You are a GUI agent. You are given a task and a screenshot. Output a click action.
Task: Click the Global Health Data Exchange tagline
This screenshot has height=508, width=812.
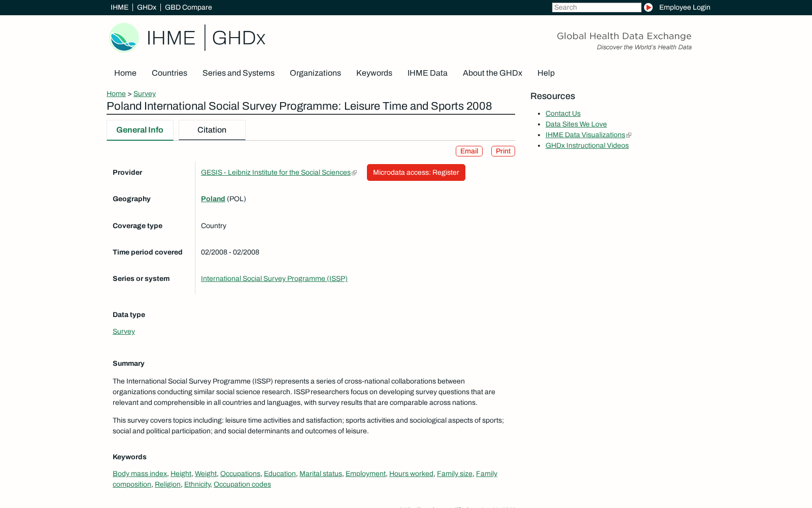[x=624, y=36]
